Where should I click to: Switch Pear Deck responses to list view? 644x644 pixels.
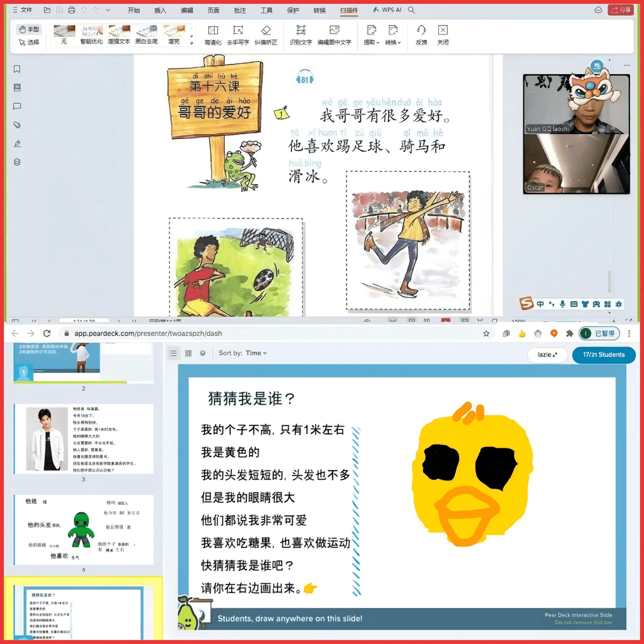pyautogui.click(x=174, y=353)
